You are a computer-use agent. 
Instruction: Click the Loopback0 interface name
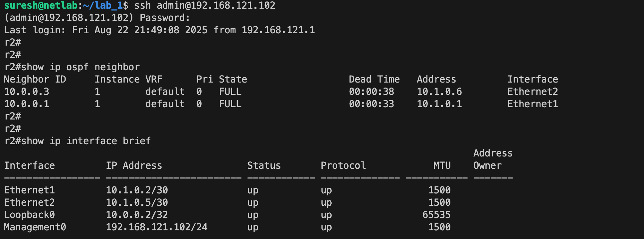(29, 215)
